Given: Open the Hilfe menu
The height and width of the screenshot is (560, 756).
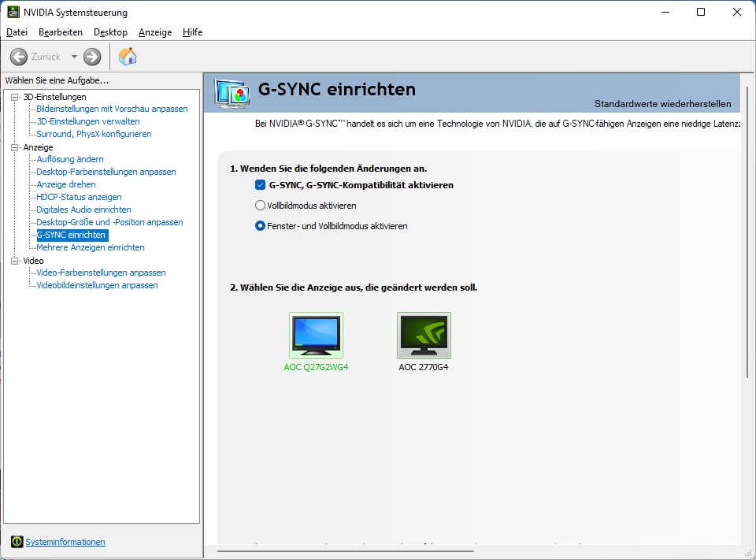Looking at the screenshot, I should pyautogui.click(x=192, y=32).
